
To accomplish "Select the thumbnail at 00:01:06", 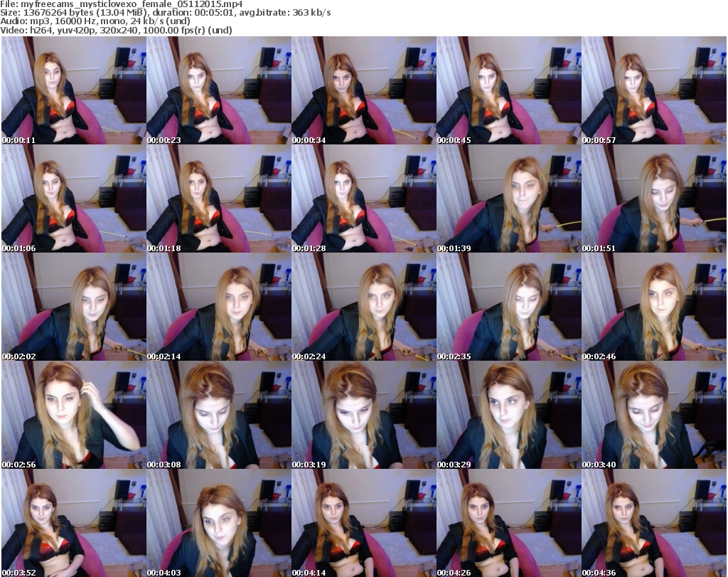I will [74, 198].
